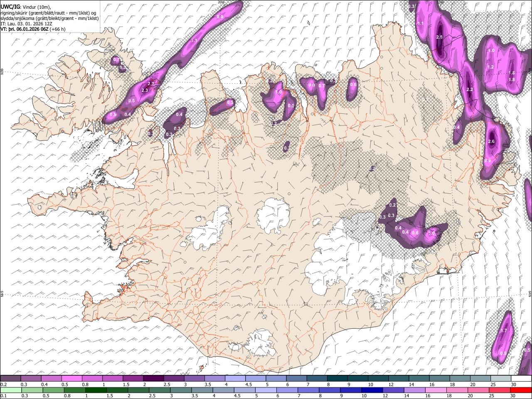Click the 'slydda/snjókoma' legend description line
The width and height of the screenshot is (532, 399).
pyautogui.click(x=49, y=18)
